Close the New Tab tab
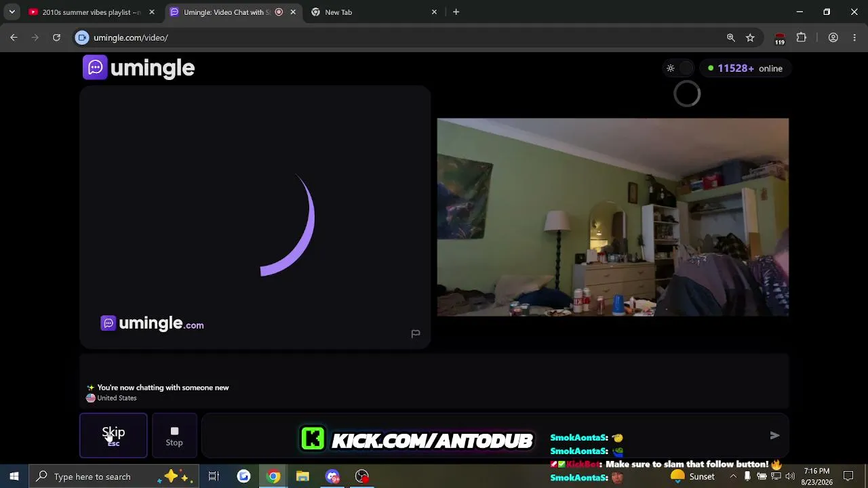Screen dimensions: 868x488 point(434,12)
